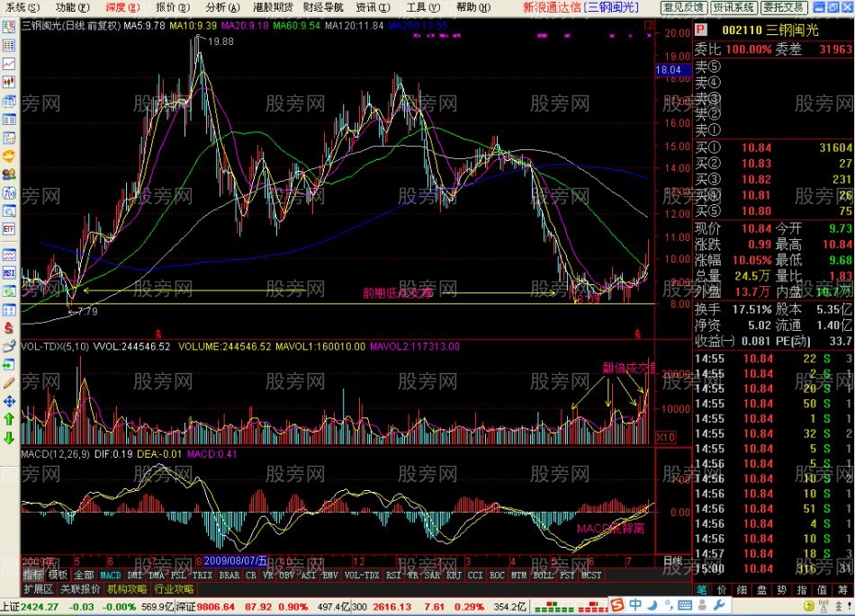Click the 委托交易 button
Viewport: 855px width, 616px height.
pos(784,7)
